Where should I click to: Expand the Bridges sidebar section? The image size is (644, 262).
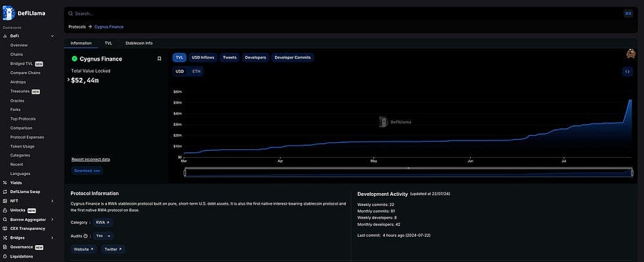(x=52, y=238)
